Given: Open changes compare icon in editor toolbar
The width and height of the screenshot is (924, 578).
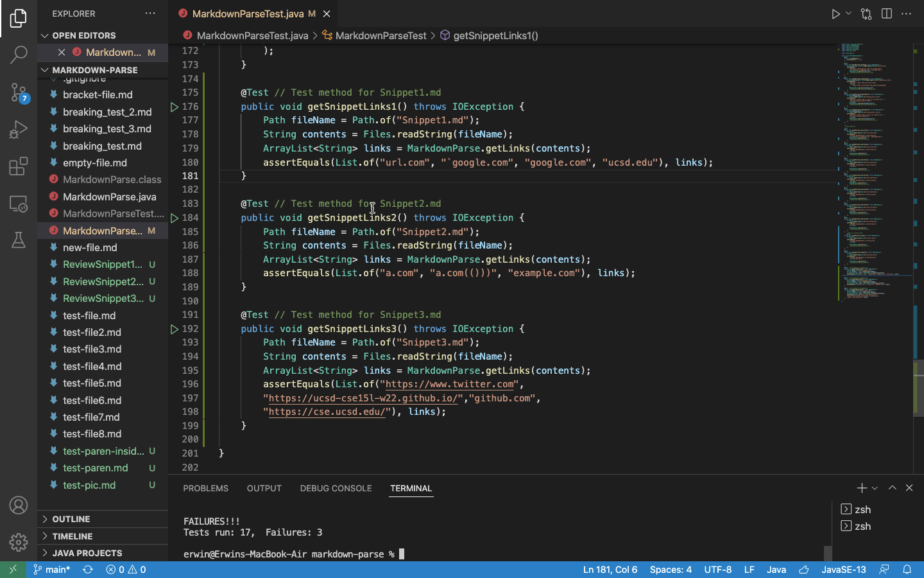Looking at the screenshot, I should 866,13.
